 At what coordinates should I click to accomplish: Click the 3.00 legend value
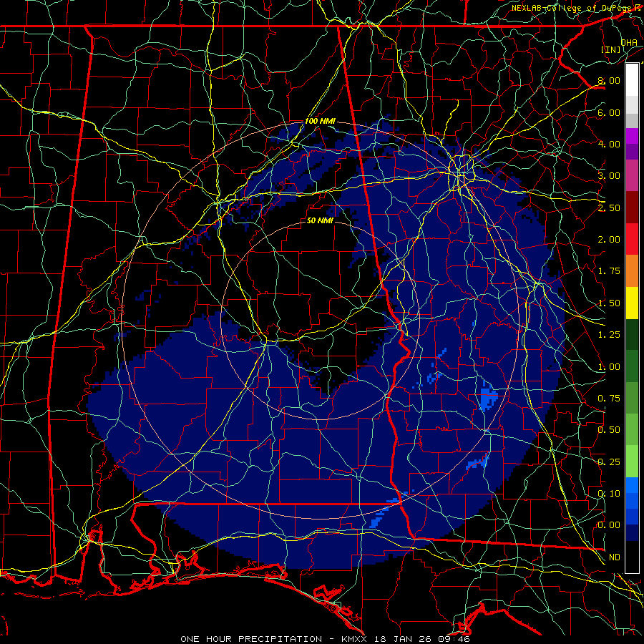point(609,176)
